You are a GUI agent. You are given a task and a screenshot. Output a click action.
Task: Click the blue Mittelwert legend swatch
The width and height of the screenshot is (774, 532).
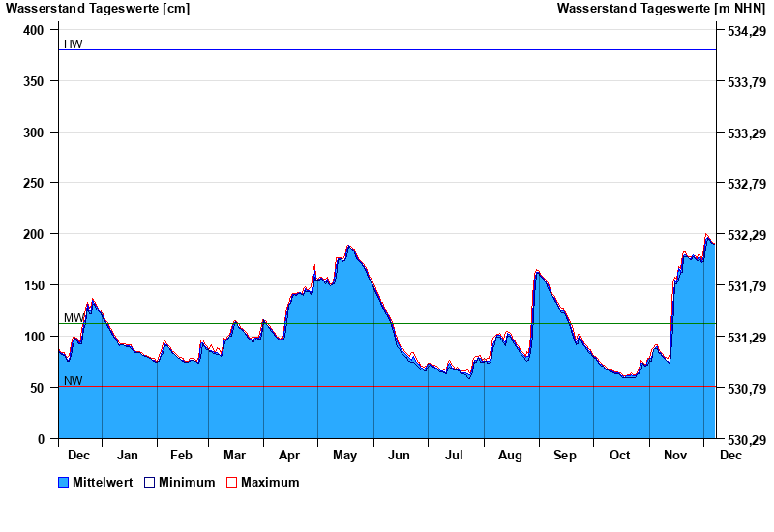pos(63,482)
